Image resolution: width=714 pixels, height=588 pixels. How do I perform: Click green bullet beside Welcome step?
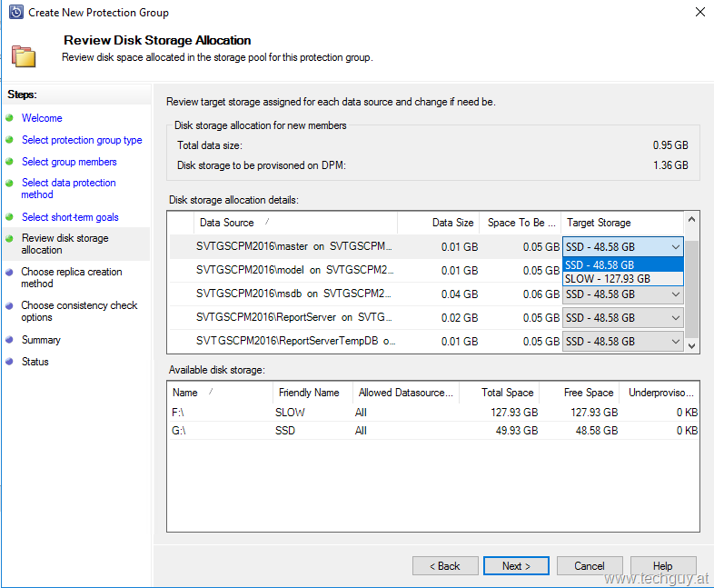pyautogui.click(x=10, y=118)
